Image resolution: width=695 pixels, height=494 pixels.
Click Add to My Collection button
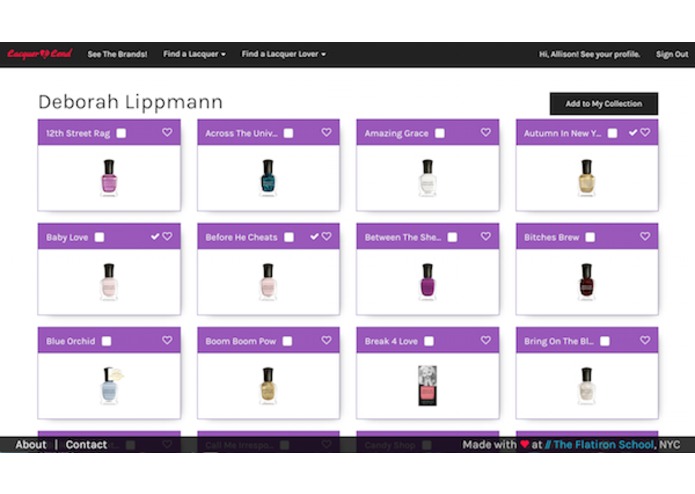(604, 104)
